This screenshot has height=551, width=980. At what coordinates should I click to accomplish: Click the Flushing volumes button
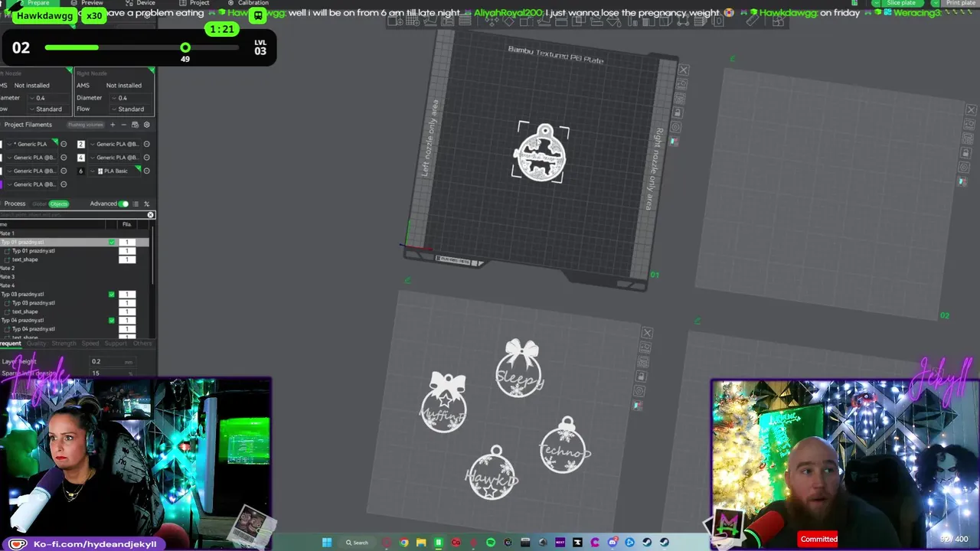coord(85,125)
